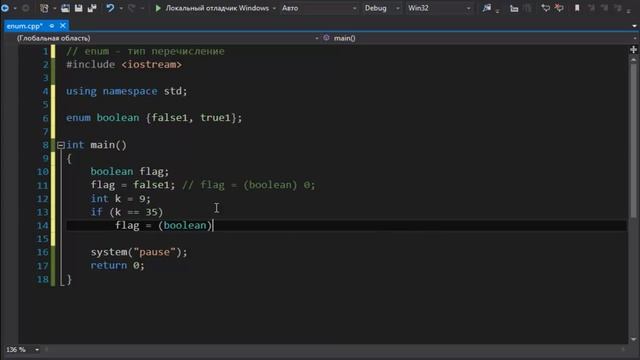Click the header comment on line 1
Screen dimensions: 640x360
tap(145, 51)
